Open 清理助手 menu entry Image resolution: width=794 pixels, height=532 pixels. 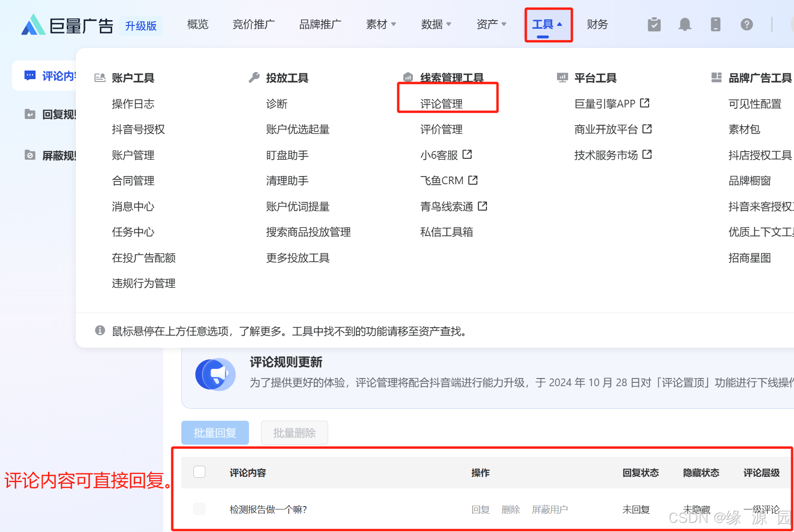click(287, 181)
